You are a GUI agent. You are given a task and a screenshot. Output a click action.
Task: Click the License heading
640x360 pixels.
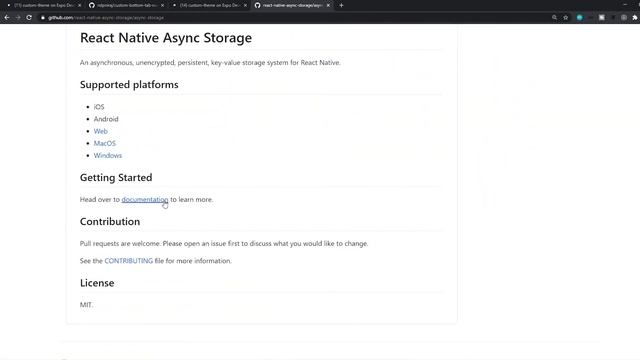tap(97, 283)
